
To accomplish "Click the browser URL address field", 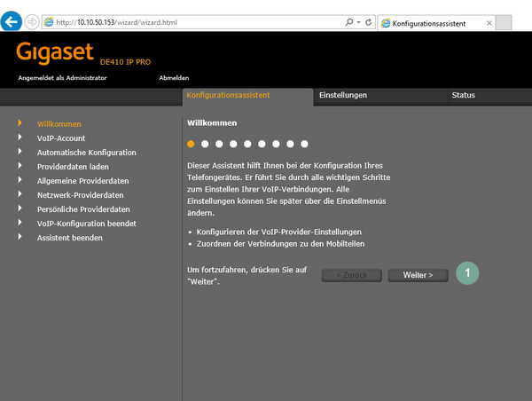I will click(195, 21).
